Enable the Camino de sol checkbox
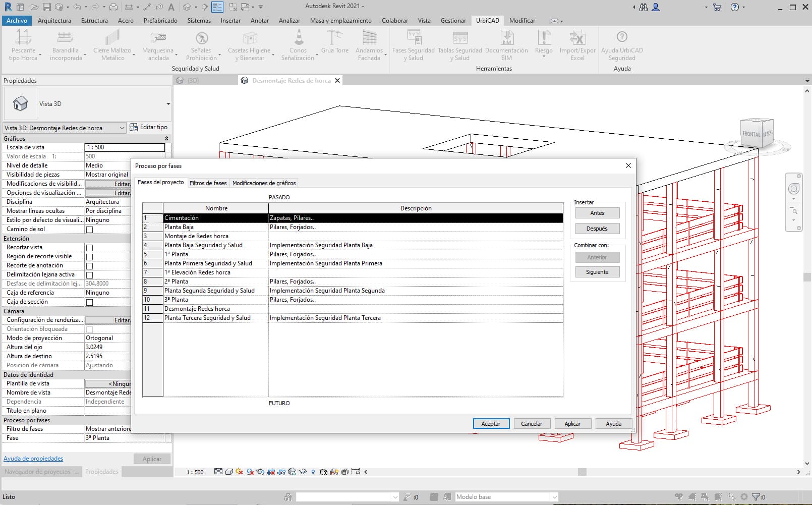 89,230
